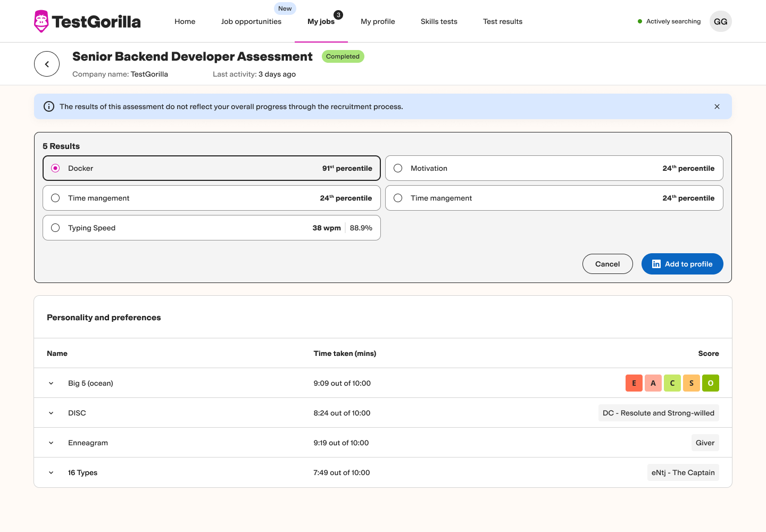Click the New badge above Job opportunities
The width and height of the screenshot is (766, 532).
(285, 9)
